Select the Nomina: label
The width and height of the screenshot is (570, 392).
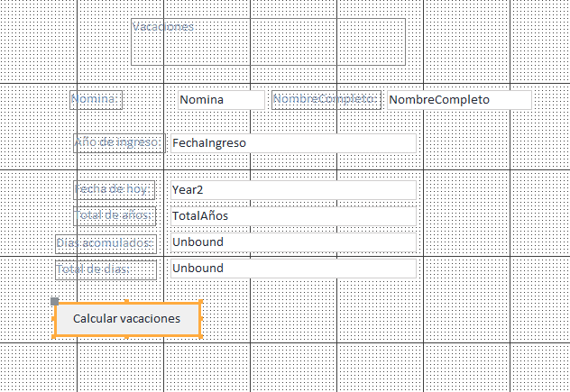[96, 100]
